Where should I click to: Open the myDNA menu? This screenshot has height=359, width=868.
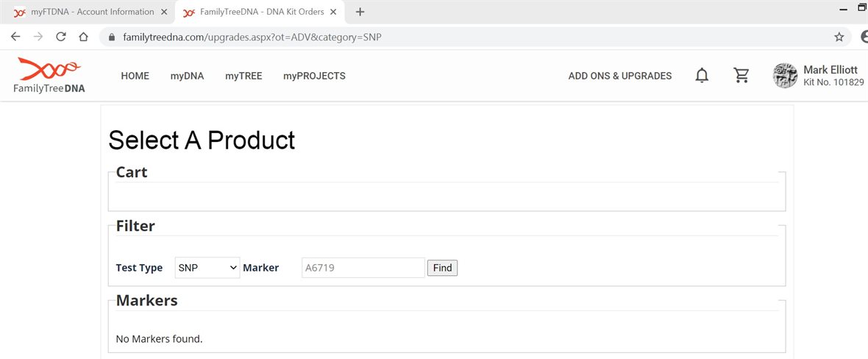pyautogui.click(x=187, y=76)
